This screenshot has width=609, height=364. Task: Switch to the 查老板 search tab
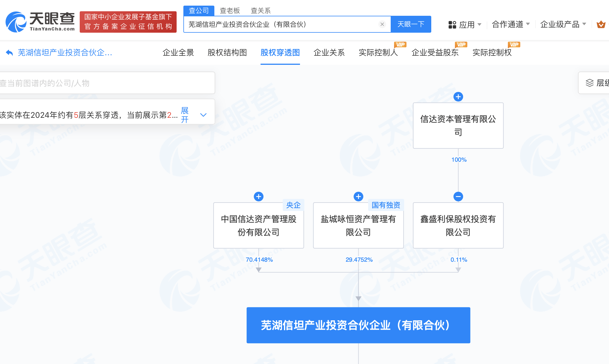coord(230,11)
